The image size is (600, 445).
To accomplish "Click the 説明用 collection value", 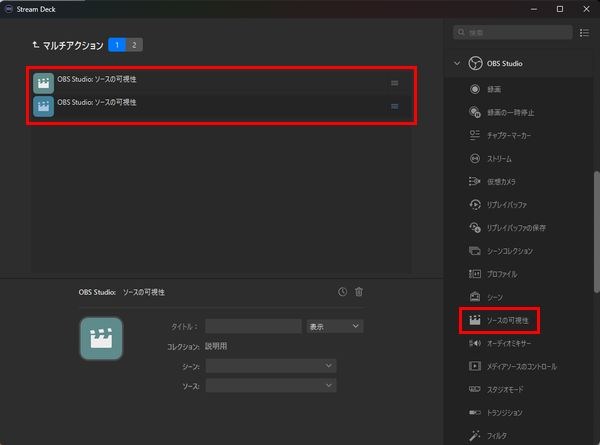I will (216, 346).
